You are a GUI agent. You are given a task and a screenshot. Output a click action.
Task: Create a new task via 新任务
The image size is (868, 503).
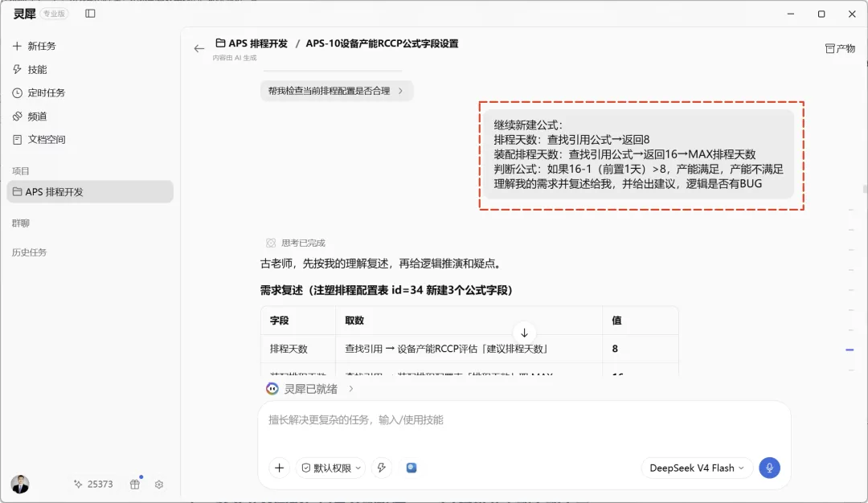click(x=35, y=46)
